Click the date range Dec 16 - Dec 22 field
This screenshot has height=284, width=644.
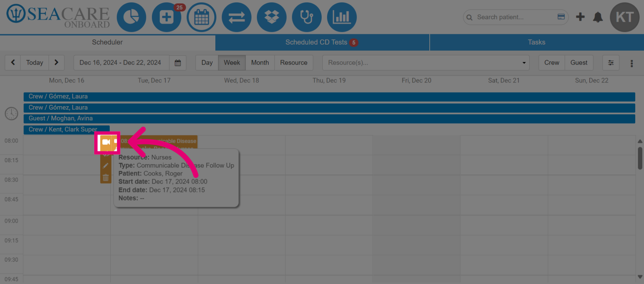pos(121,63)
